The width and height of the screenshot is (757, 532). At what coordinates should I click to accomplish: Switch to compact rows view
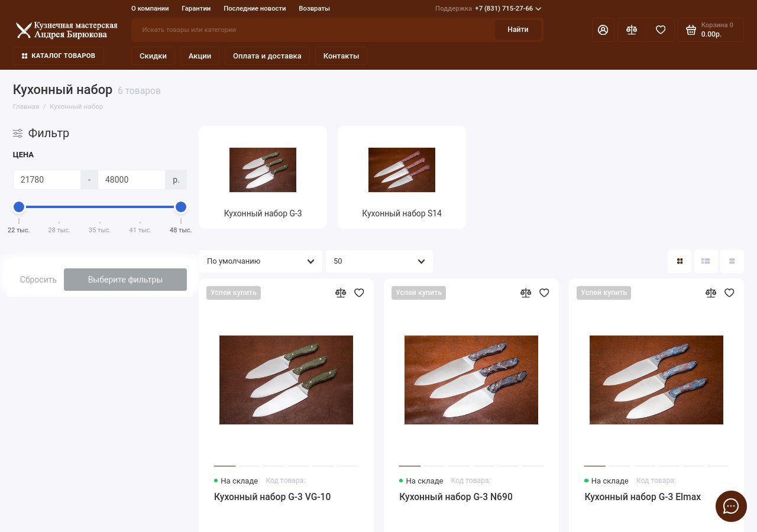coord(732,261)
